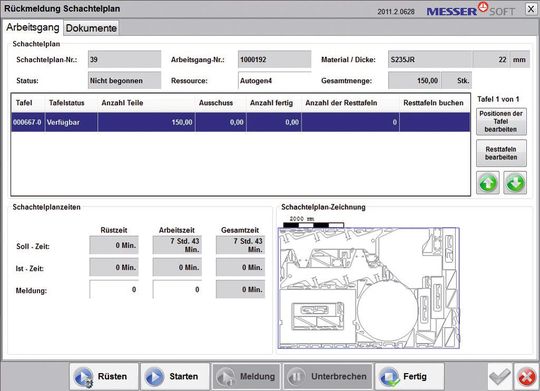Open the Schachtelplan-Zeichnung nesting preview
This screenshot has height=391, width=540.
click(x=369, y=288)
